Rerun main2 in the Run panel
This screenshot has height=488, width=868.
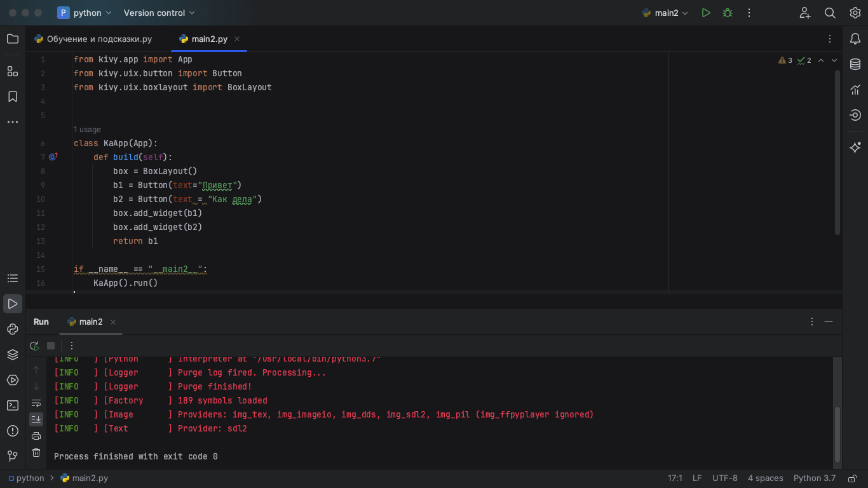(34, 346)
